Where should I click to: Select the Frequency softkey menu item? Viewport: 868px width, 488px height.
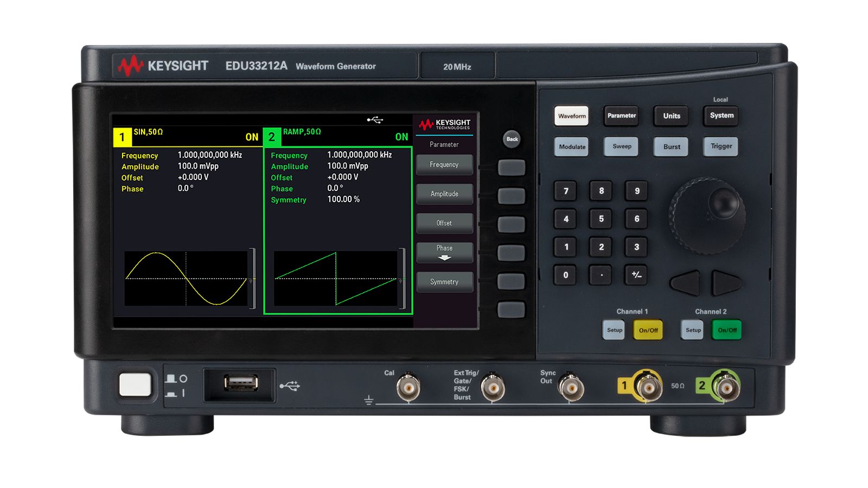[444, 165]
